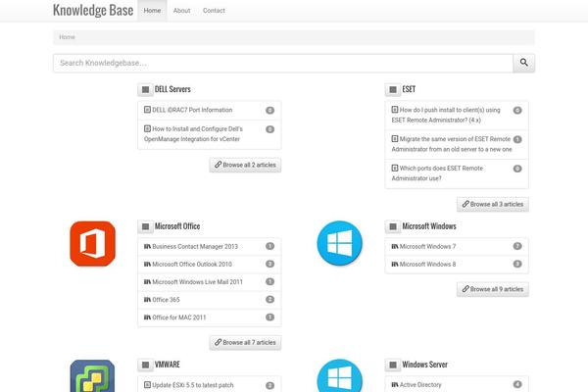Viewport: 588px width, 392px height.
Task: Open the Which ports does ESET use article
Action: click(x=437, y=173)
